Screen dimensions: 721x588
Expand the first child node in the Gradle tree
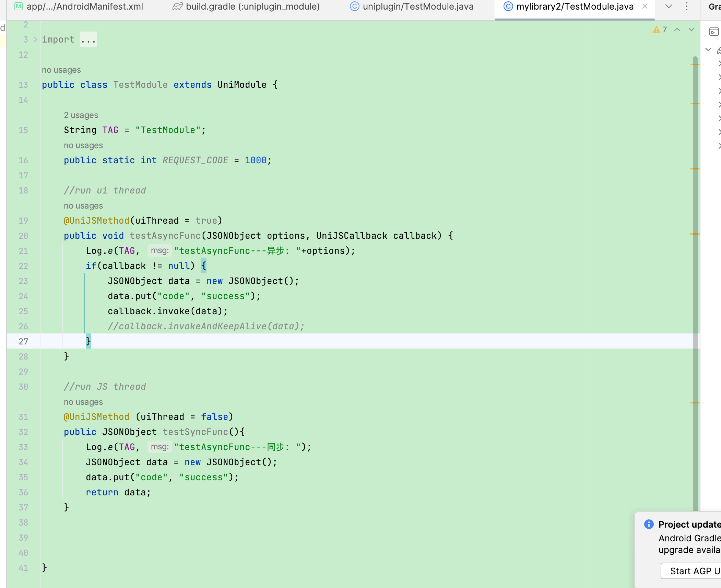tap(719, 64)
